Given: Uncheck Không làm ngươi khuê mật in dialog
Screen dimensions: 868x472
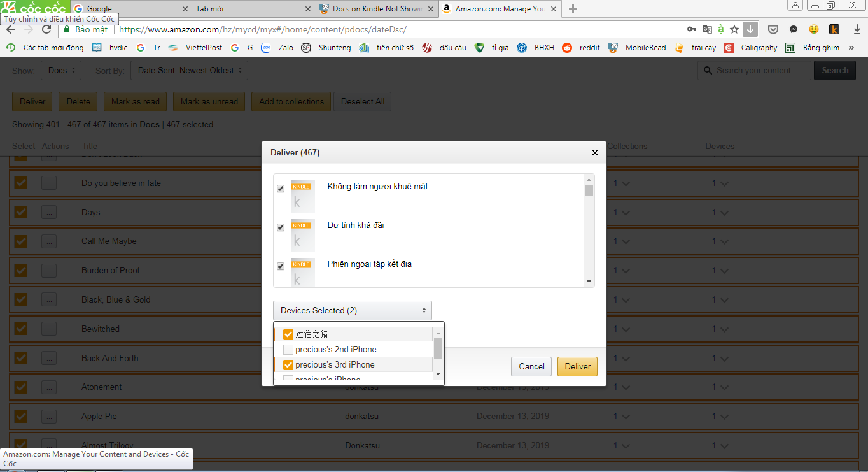Looking at the screenshot, I should click(281, 189).
